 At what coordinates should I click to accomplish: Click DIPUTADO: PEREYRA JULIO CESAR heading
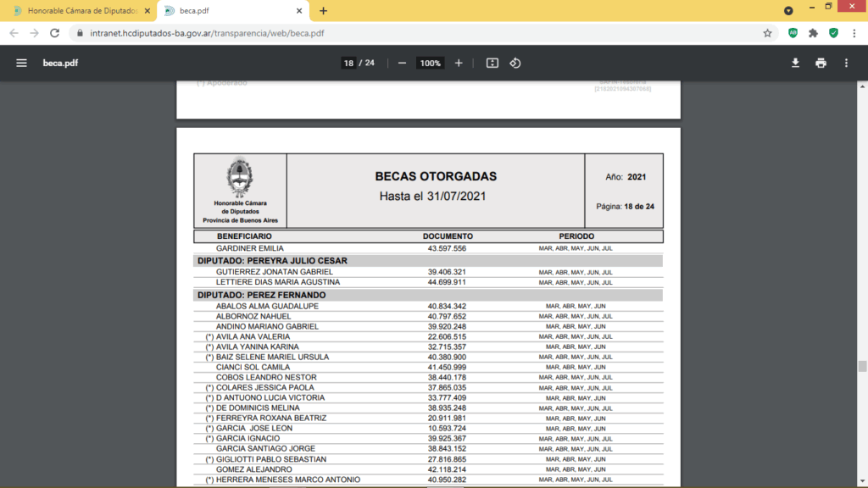[x=272, y=261]
